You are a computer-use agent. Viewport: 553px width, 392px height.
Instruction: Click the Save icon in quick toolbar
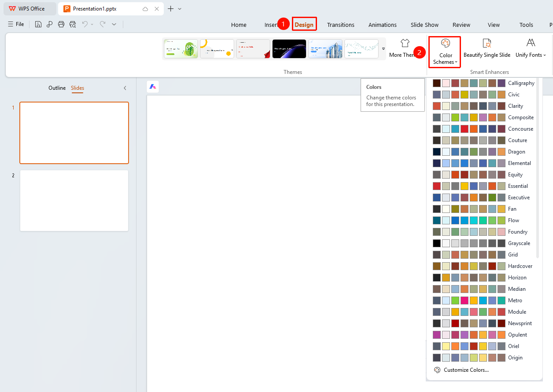[38, 24]
